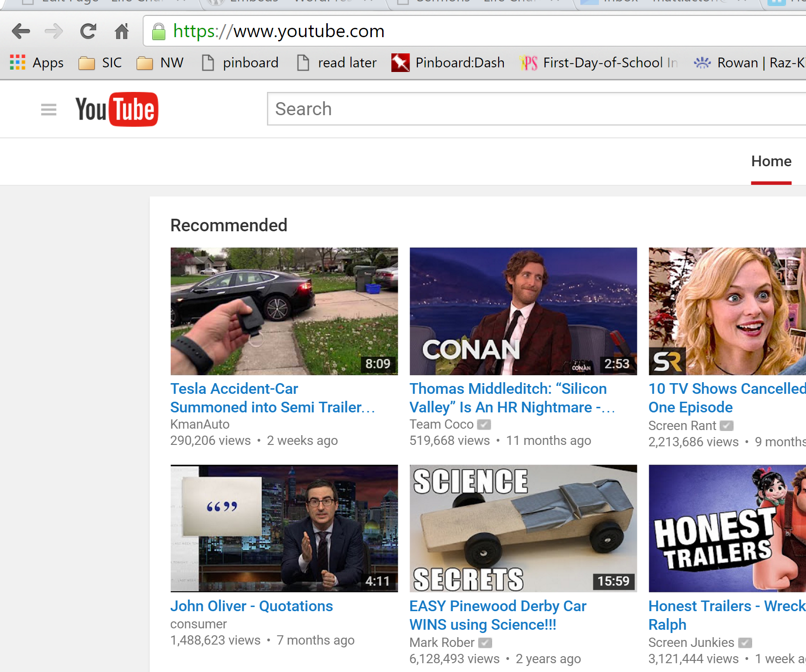Click the 290,206 views text
The width and height of the screenshot is (806, 672).
pos(210,441)
